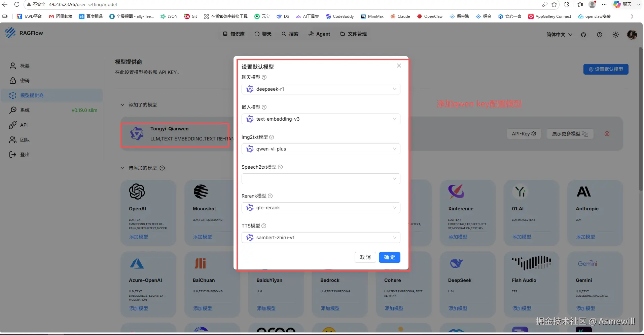Click the Fish Audio logo icon
This screenshot has height=335, width=644.
pyautogui.click(x=531, y=263)
